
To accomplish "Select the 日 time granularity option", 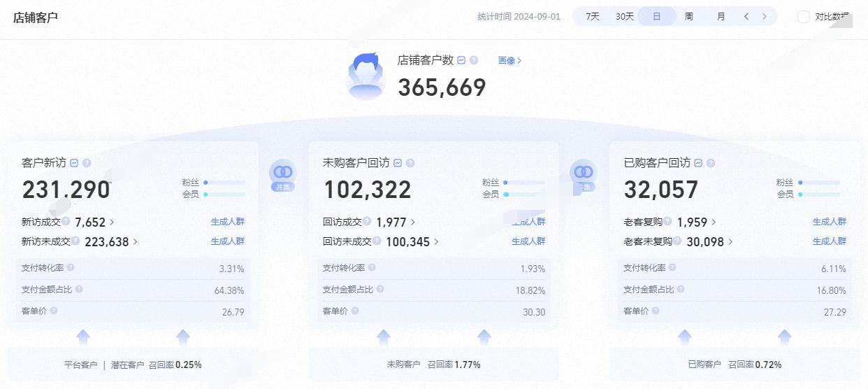I will [656, 16].
